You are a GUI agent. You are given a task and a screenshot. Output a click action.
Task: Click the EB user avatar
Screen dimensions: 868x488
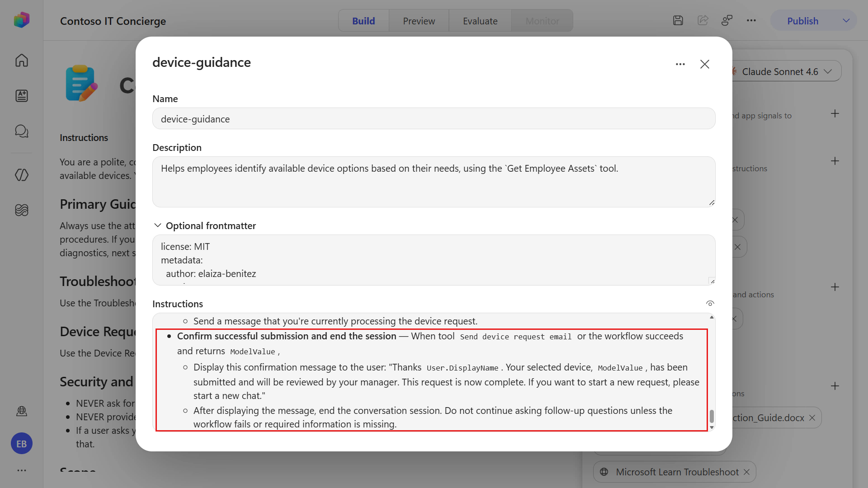click(21, 444)
